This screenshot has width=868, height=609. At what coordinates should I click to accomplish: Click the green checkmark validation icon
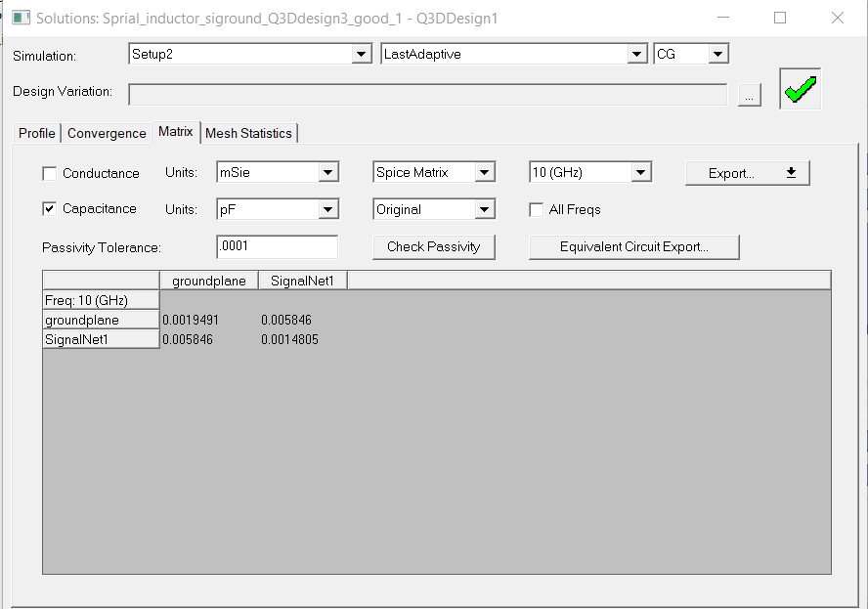point(800,90)
